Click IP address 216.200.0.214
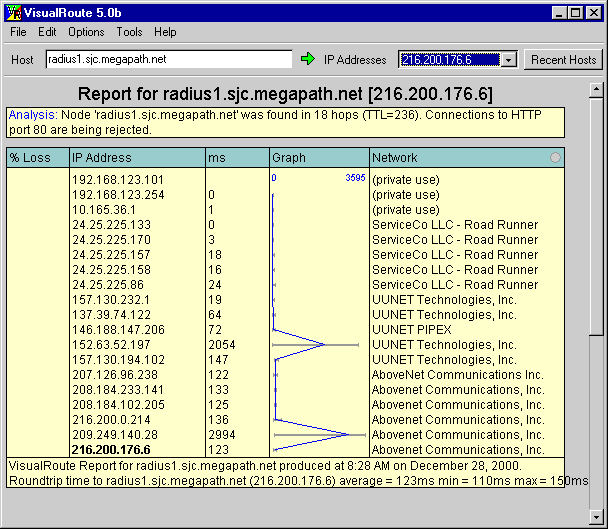608x529 pixels. pos(111,420)
